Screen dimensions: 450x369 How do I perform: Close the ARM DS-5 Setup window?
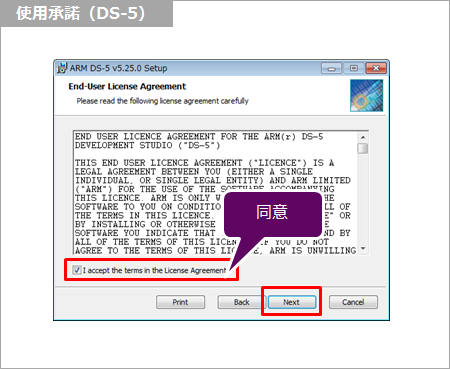pyautogui.click(x=376, y=68)
